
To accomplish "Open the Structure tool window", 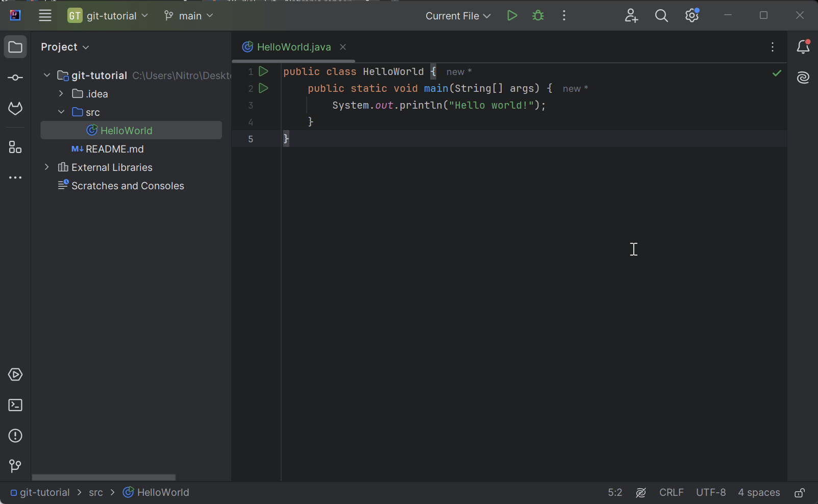I will [x=15, y=148].
